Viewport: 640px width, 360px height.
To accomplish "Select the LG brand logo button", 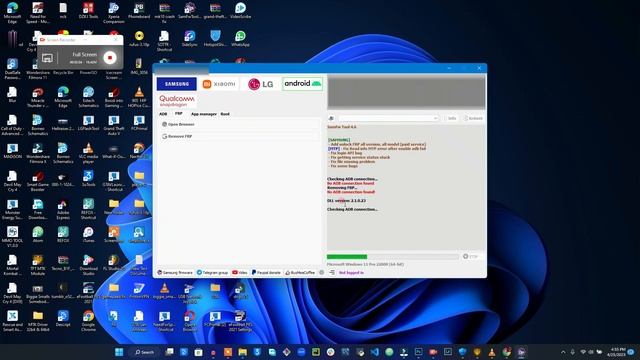I will 260,84.
